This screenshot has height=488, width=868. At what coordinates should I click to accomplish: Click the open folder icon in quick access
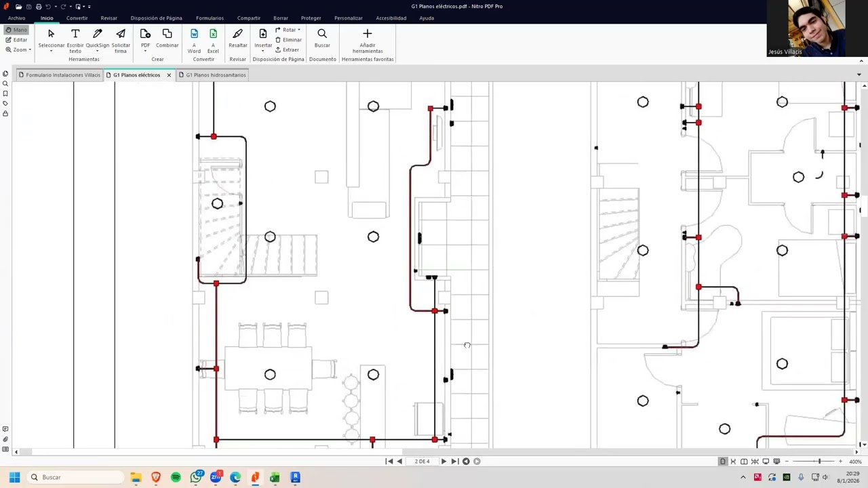(x=18, y=6)
